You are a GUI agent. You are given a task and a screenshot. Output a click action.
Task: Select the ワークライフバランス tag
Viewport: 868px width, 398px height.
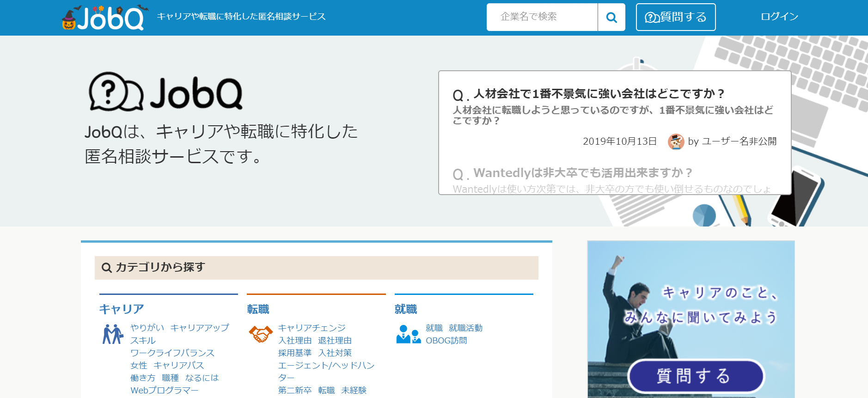pyautogui.click(x=172, y=353)
